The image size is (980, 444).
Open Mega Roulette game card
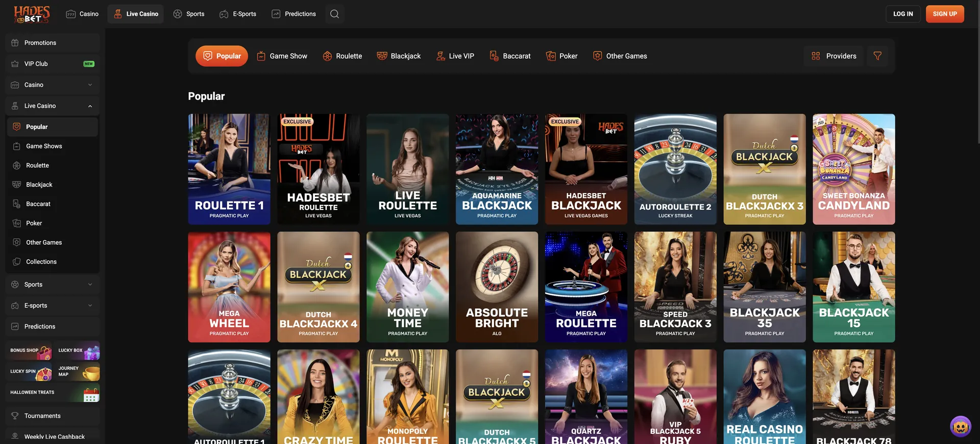[x=586, y=287]
